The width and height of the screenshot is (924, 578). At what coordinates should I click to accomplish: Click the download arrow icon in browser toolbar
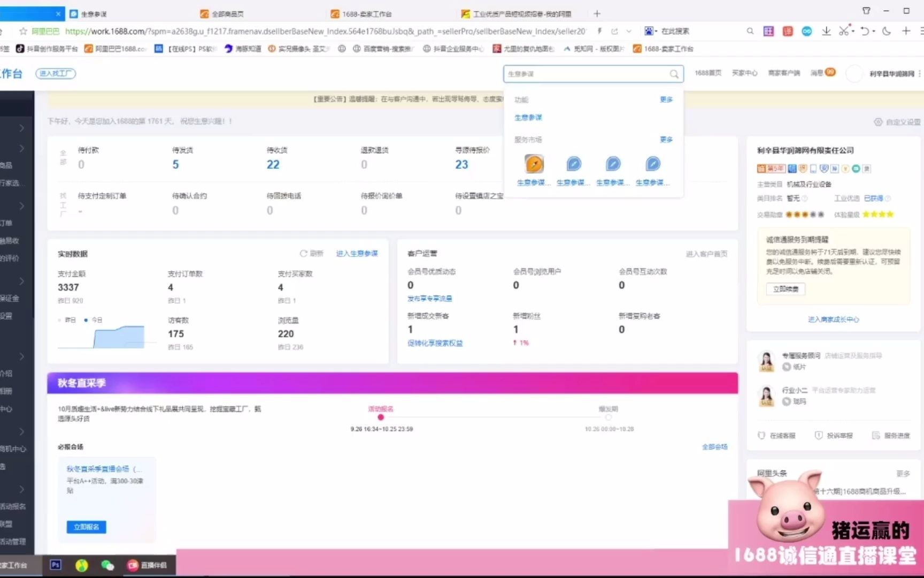826,31
